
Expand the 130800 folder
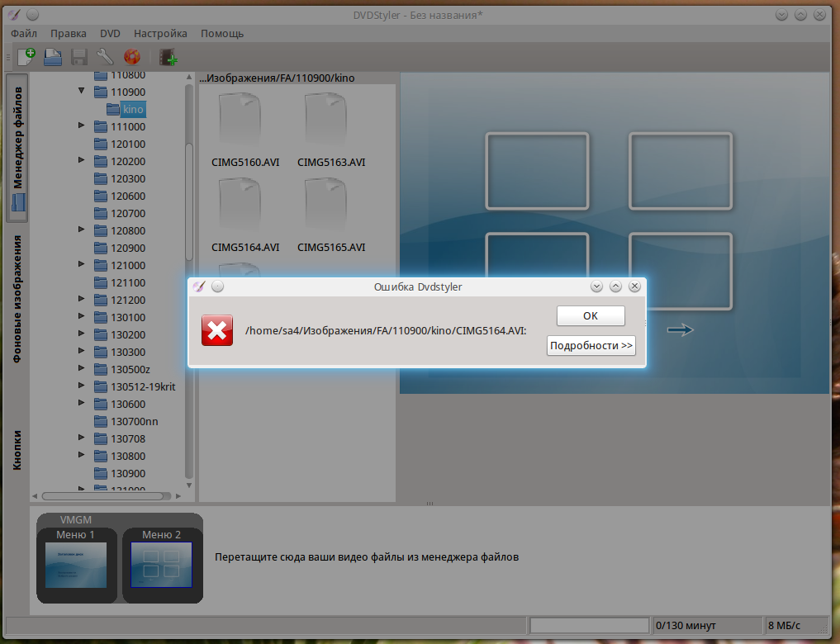[82, 454]
